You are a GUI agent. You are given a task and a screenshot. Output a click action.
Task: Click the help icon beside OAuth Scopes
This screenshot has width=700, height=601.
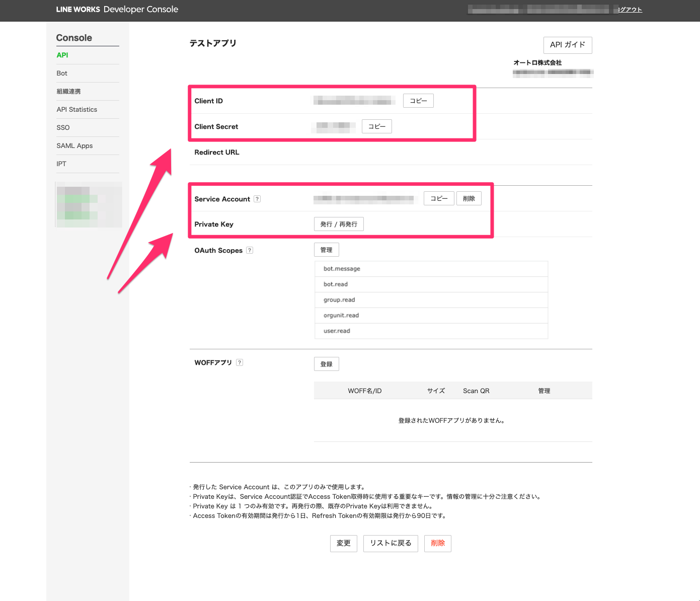pos(250,250)
